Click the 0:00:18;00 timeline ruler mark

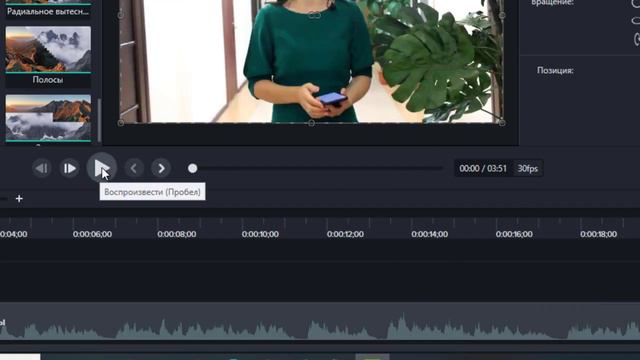point(598,234)
